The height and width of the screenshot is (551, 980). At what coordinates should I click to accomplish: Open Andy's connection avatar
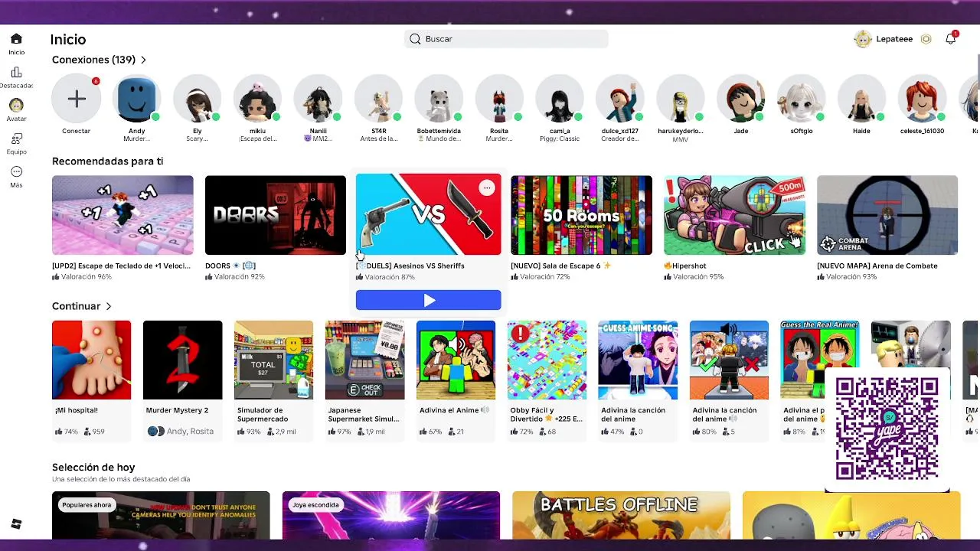pos(136,99)
